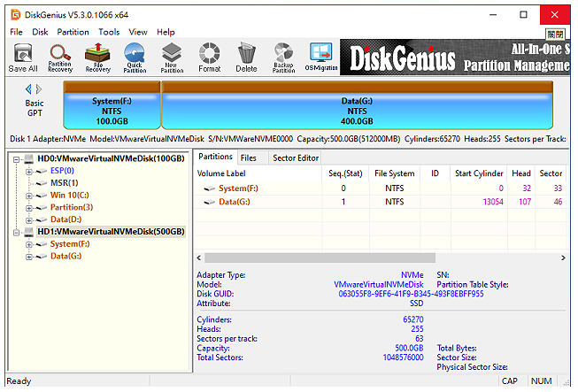
Task: Select MSR(1) in the disk tree
Action: click(64, 183)
